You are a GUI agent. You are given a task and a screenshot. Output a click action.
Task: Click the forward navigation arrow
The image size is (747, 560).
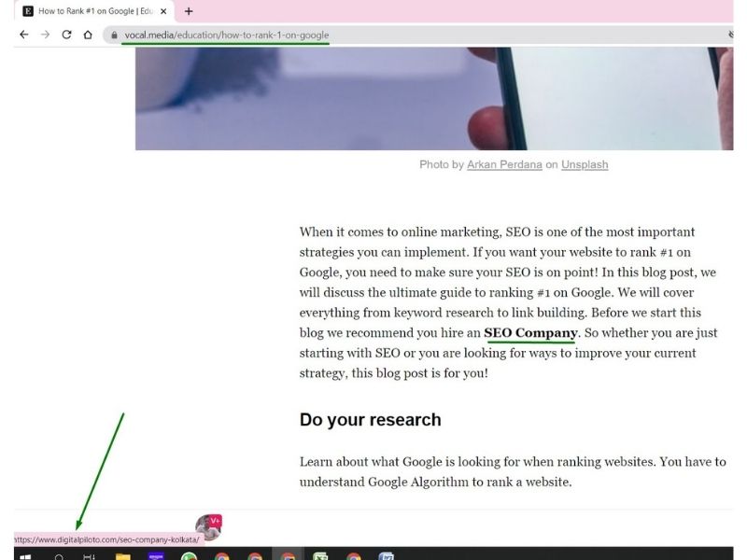[x=44, y=34]
